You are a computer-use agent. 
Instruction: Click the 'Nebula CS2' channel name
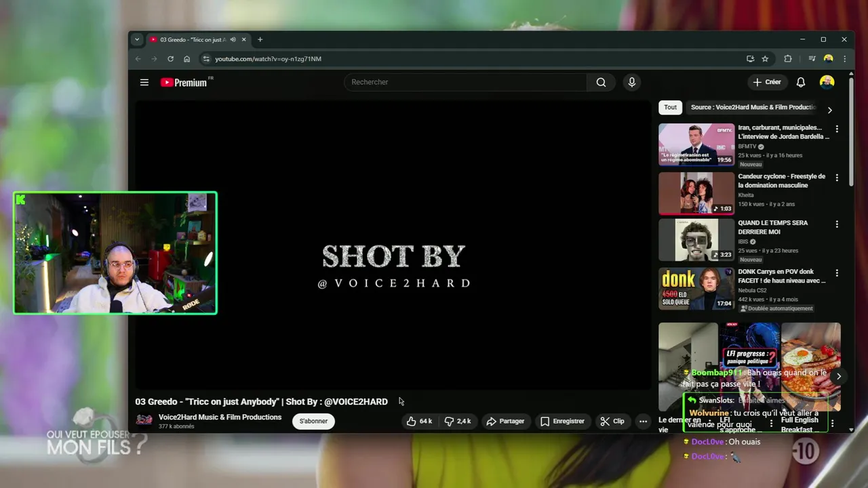[755, 290]
